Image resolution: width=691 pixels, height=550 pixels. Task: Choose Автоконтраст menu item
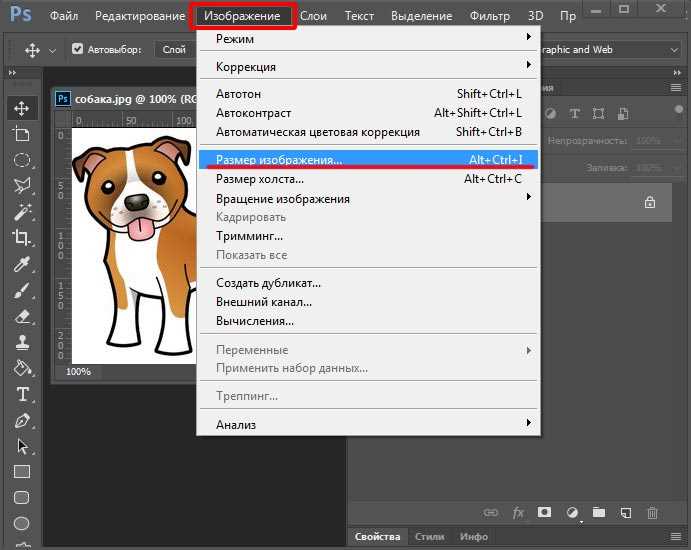(368, 113)
